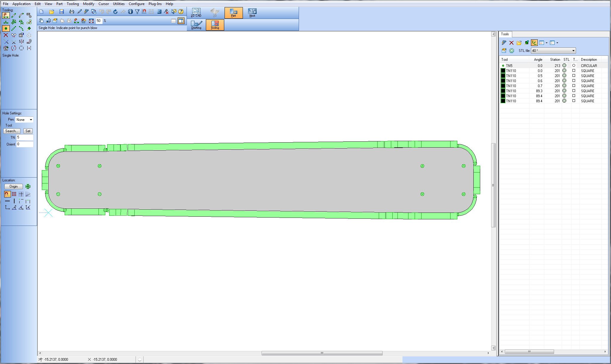Click the green cross icon beside Origin
The width and height of the screenshot is (611, 364).
pyautogui.click(x=28, y=186)
